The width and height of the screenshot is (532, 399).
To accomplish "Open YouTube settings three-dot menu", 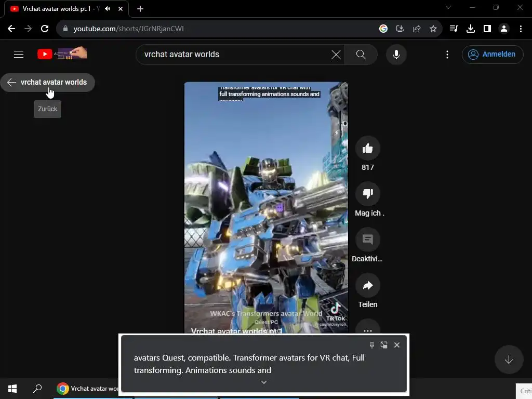I will pyautogui.click(x=447, y=55).
